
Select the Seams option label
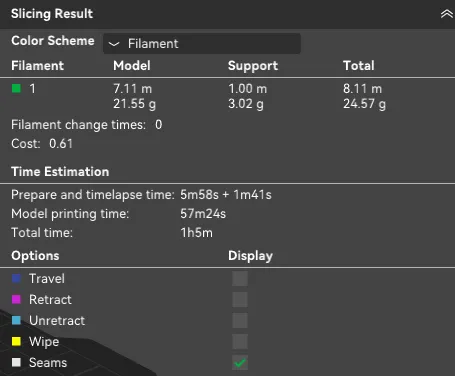tap(48, 363)
